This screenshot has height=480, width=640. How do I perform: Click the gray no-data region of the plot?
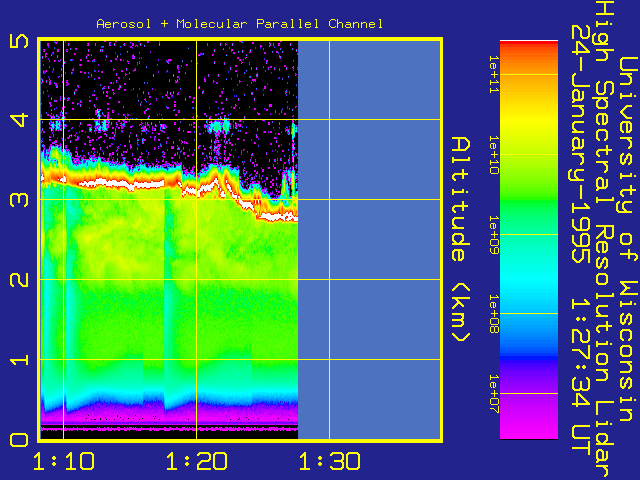click(x=369, y=240)
